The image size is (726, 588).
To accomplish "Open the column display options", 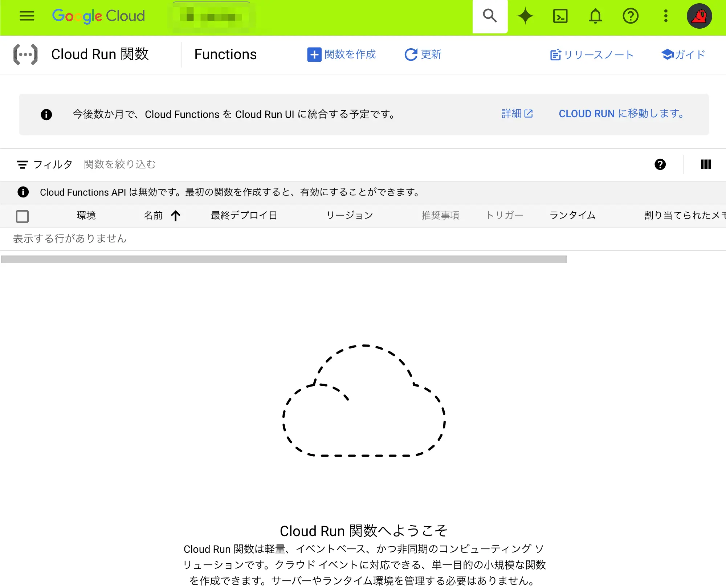I will pos(706,164).
